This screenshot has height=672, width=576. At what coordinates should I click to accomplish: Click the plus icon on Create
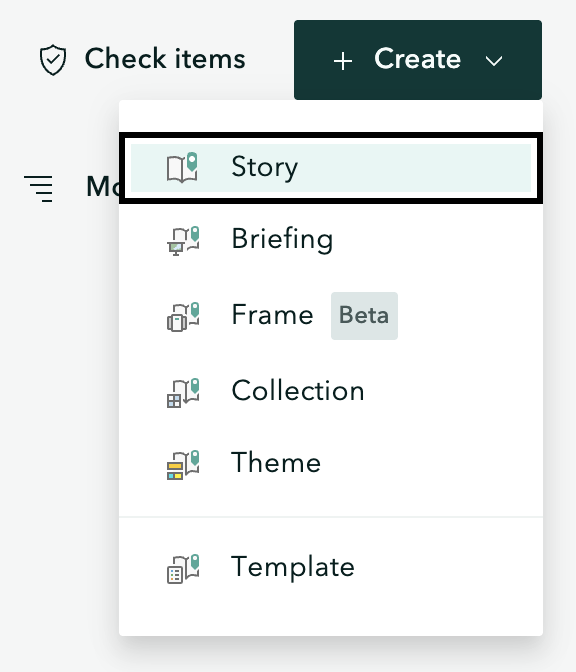(343, 61)
